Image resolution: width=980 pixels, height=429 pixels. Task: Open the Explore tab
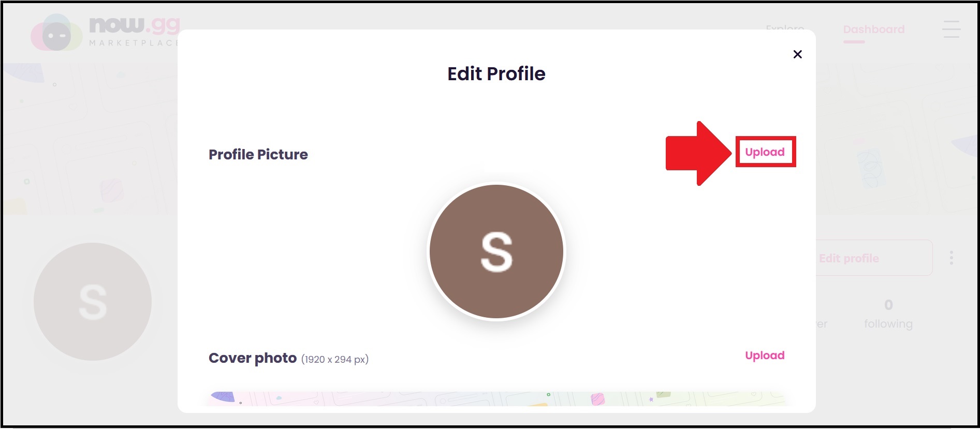point(785,28)
